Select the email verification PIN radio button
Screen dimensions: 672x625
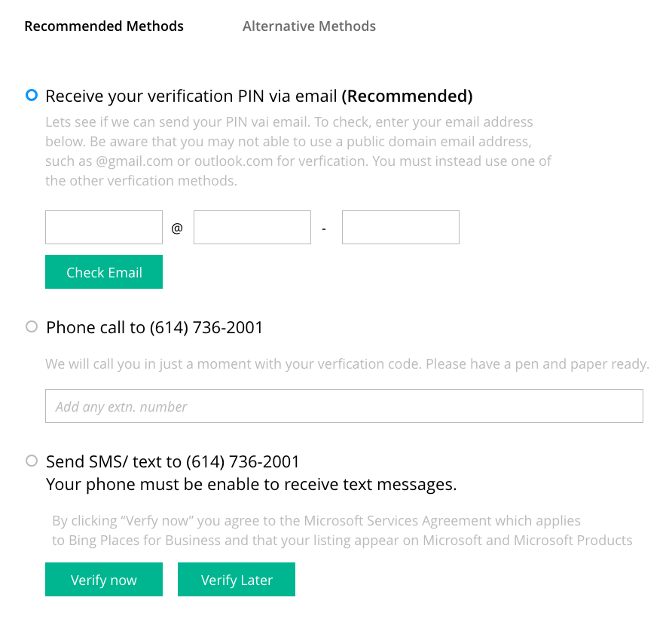(x=32, y=95)
